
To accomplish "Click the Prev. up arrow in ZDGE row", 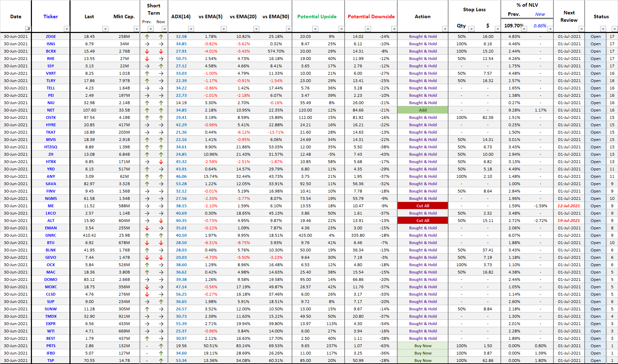I will 147,36.
